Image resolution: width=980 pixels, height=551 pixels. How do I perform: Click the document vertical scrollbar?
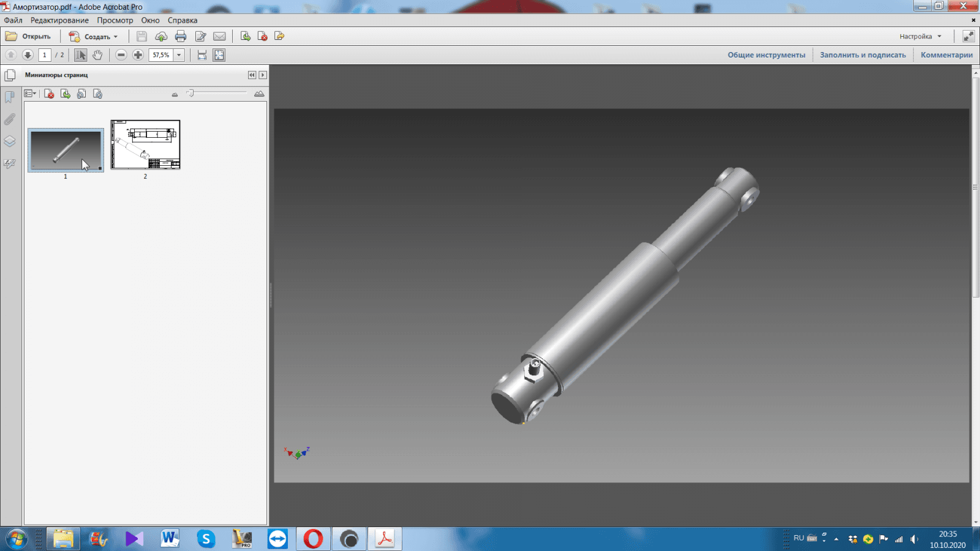click(976, 187)
